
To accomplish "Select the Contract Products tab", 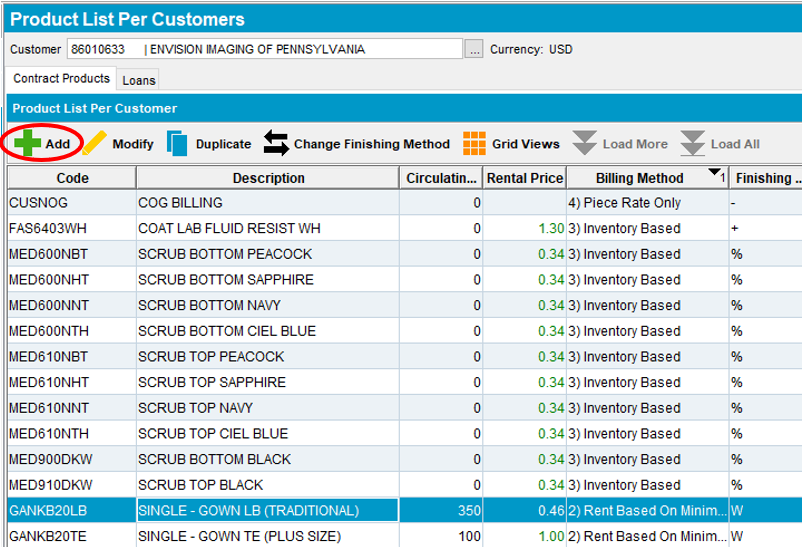I will coord(60,79).
